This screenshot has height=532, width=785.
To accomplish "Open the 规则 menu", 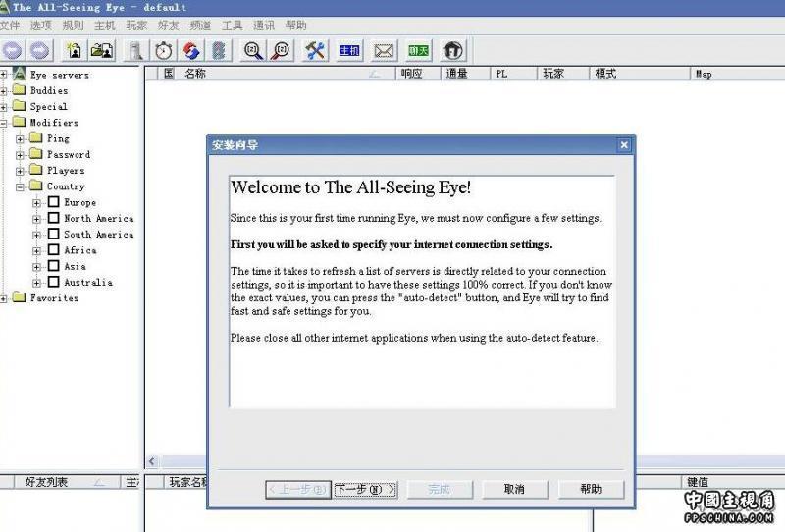I will (x=73, y=26).
